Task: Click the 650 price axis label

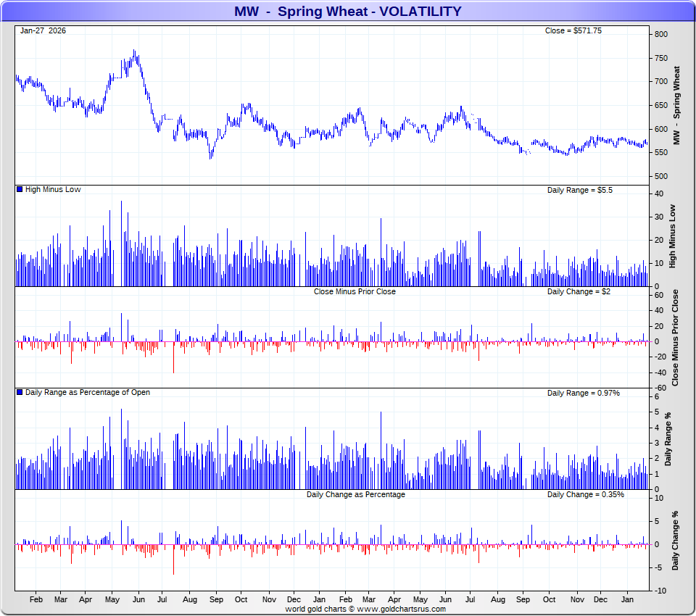Action: (661, 105)
